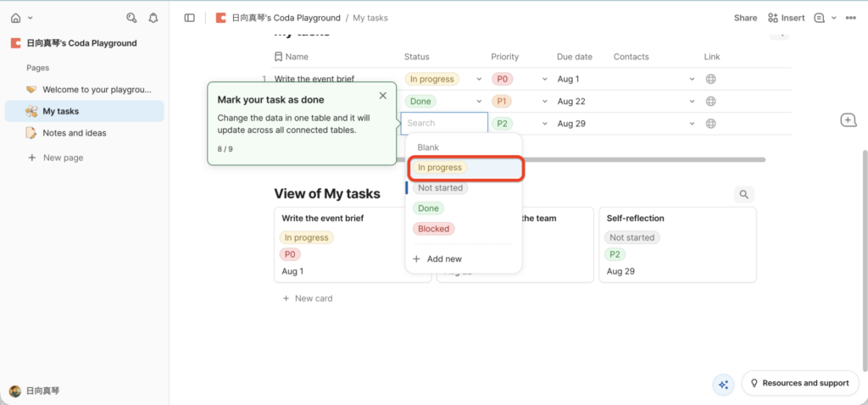Open Resources and support button
The width and height of the screenshot is (868, 405).
797,383
